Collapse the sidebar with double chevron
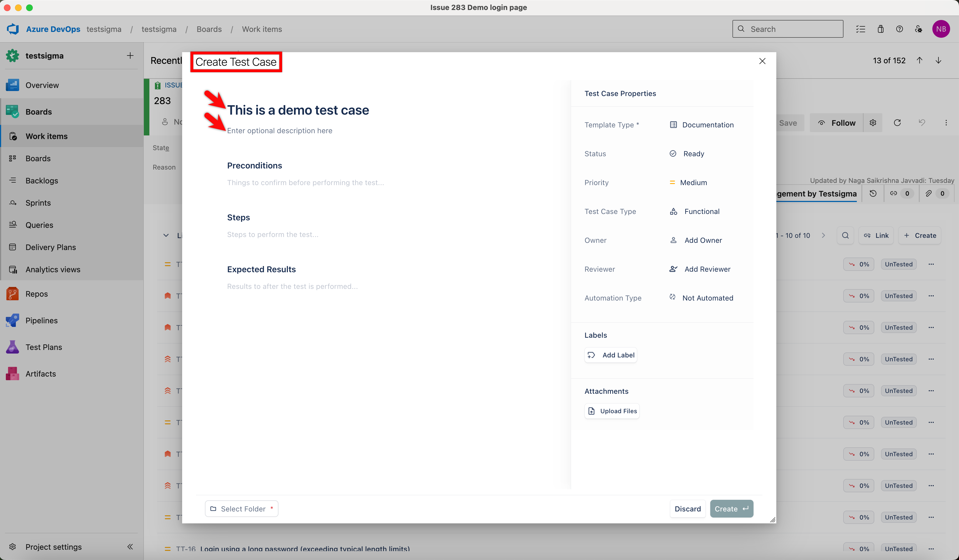 130,547
